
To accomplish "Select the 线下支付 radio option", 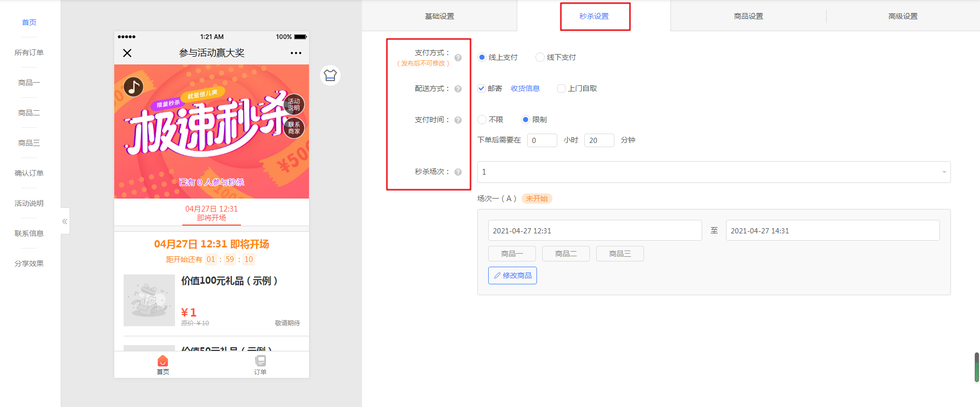I will coord(540,57).
